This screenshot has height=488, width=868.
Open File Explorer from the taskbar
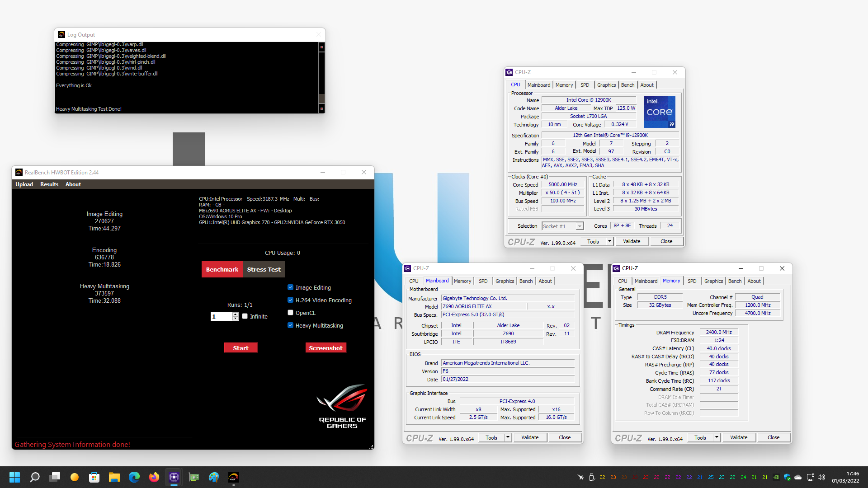pos(114,477)
